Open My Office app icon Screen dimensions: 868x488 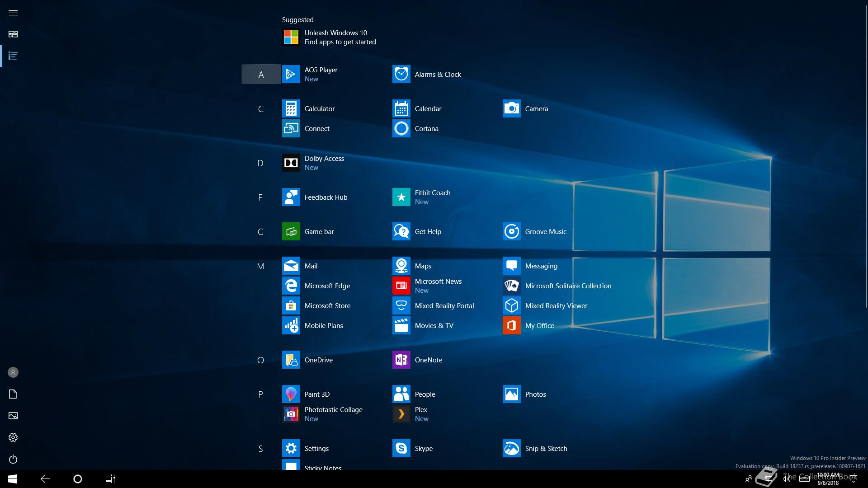(x=511, y=325)
